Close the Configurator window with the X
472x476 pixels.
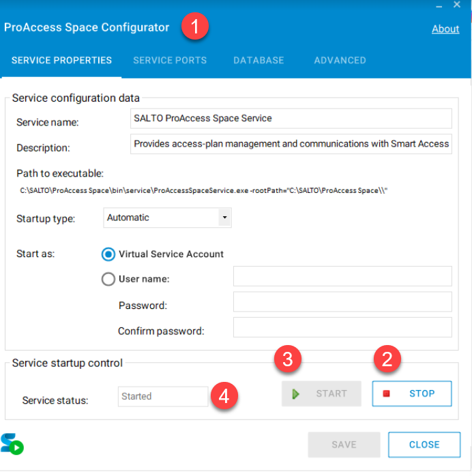(457, 5)
